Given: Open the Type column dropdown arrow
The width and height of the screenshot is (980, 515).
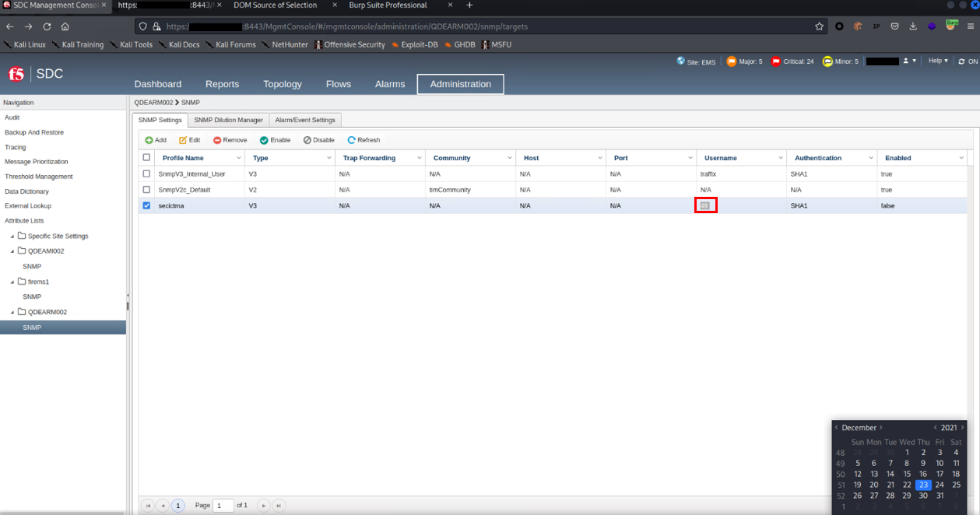Looking at the screenshot, I should coord(329,158).
